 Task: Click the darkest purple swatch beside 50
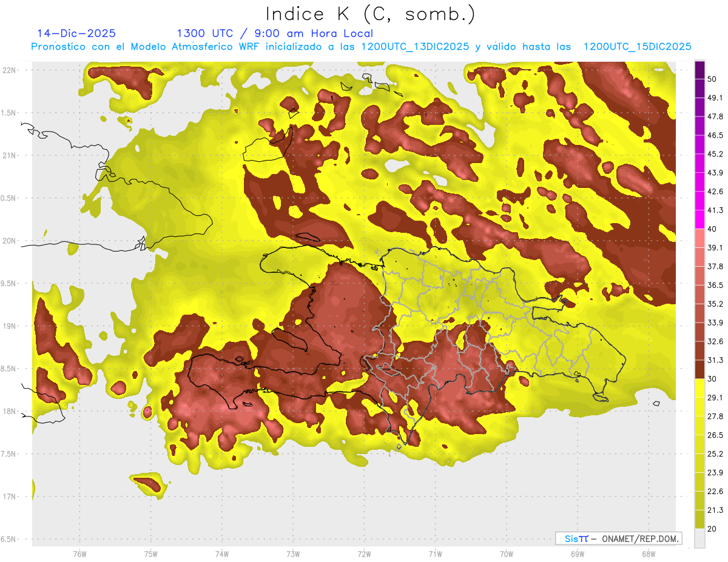699,71
